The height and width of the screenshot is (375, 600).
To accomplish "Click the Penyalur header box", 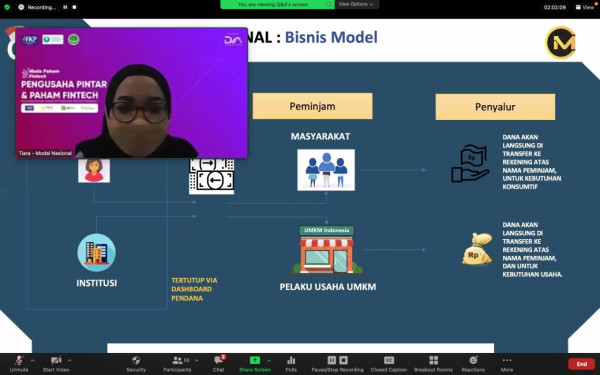I will [495, 107].
